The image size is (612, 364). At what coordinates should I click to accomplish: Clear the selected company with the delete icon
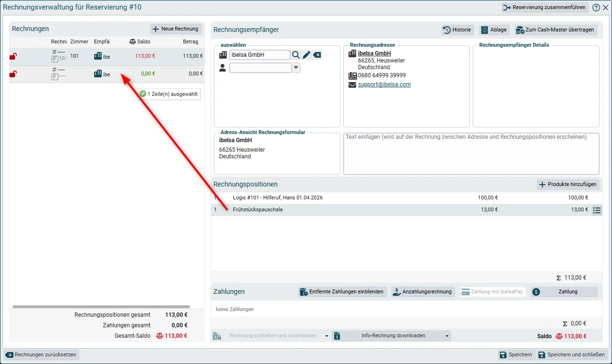point(317,55)
